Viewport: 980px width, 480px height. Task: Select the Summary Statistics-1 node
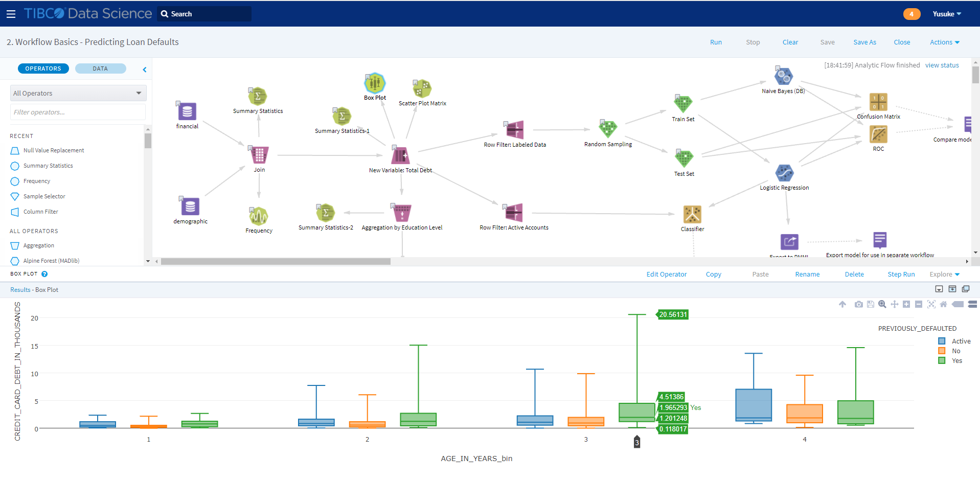click(x=341, y=116)
